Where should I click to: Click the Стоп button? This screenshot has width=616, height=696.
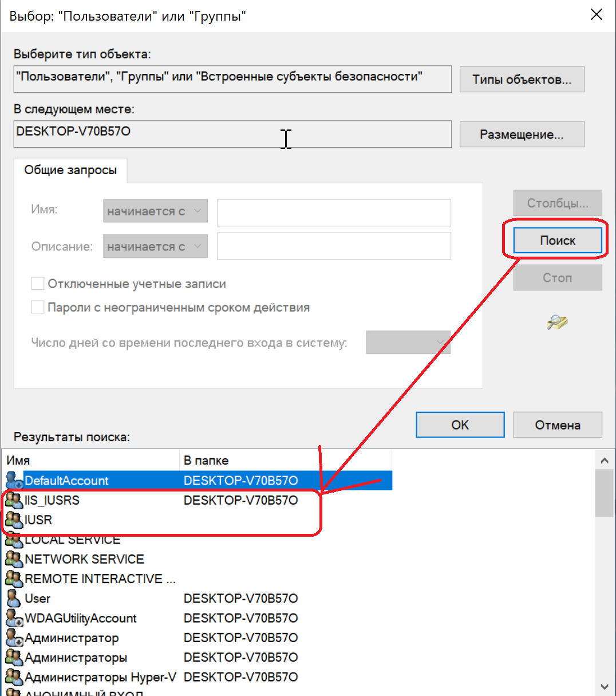point(558,278)
